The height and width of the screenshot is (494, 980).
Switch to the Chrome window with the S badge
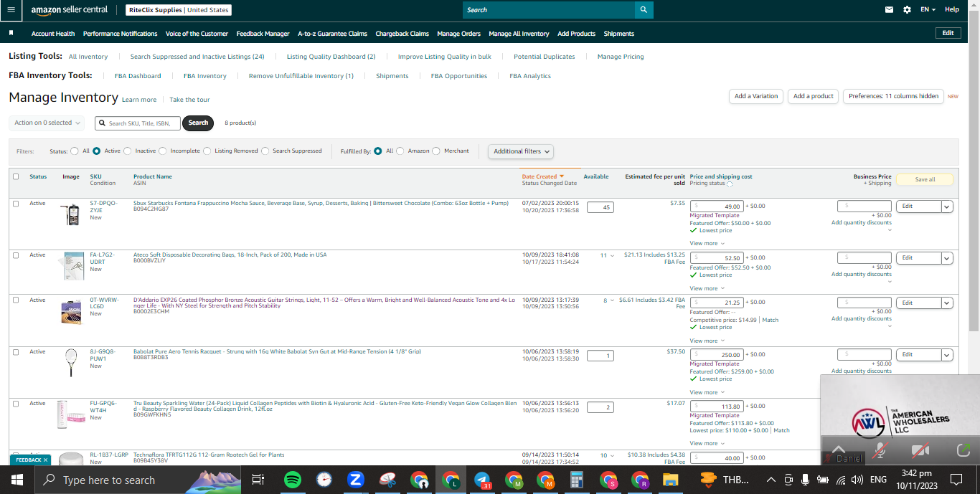click(x=608, y=480)
